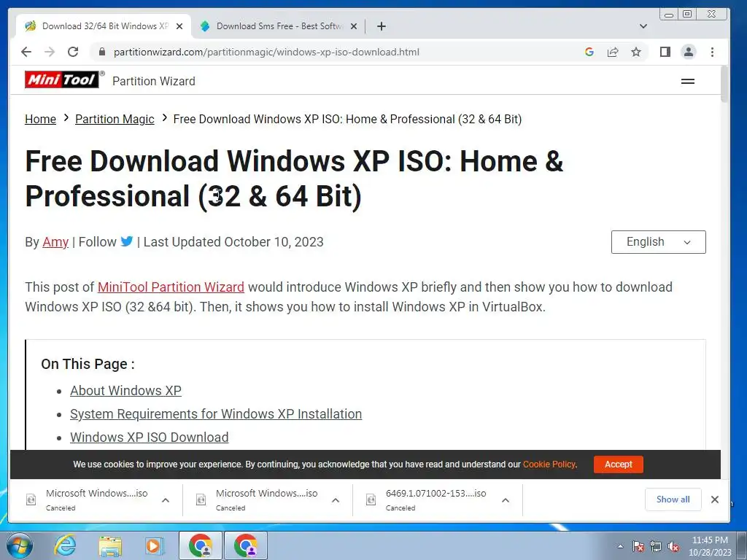Open the Home breadcrumb link
The height and width of the screenshot is (560, 747).
pos(41,119)
